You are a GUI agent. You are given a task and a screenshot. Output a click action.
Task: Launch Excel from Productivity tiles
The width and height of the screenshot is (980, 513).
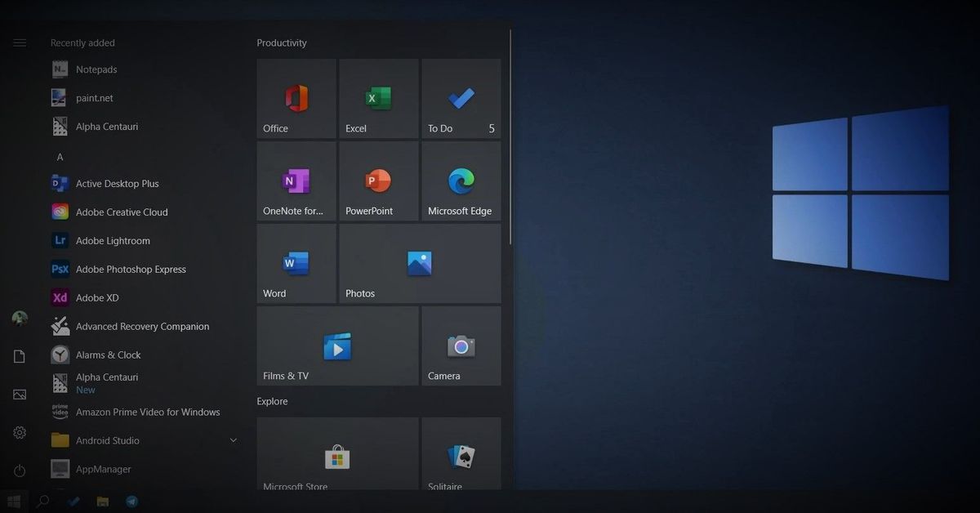[379, 98]
